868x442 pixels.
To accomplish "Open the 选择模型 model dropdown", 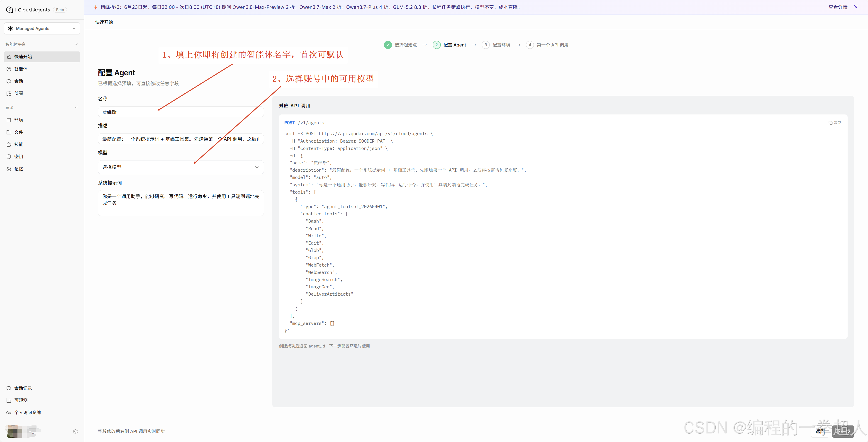I will point(181,167).
